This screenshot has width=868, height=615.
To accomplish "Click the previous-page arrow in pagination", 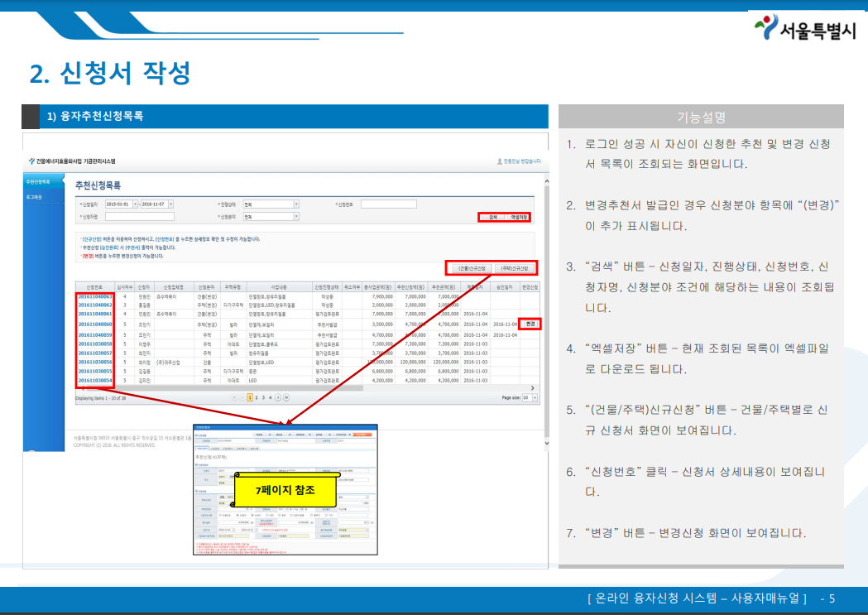I will (242, 397).
